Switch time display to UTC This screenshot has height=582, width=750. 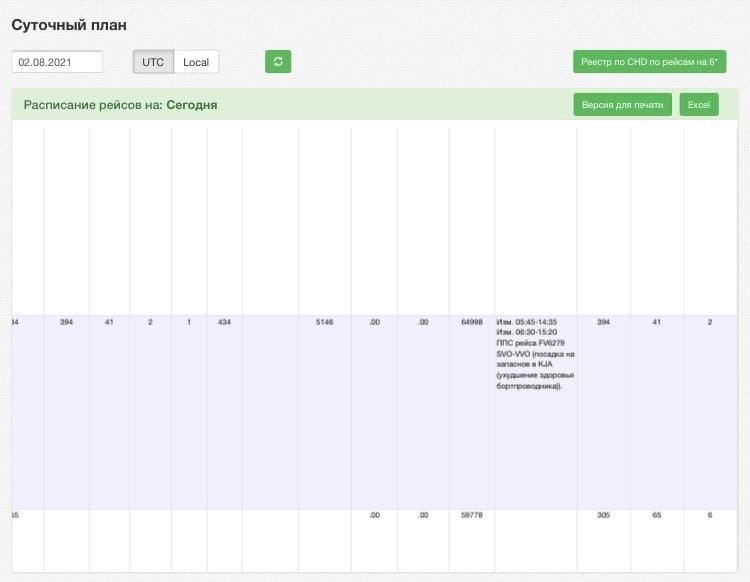(153, 62)
